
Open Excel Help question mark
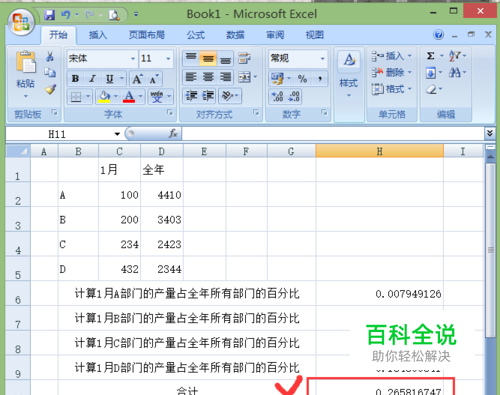438,35
